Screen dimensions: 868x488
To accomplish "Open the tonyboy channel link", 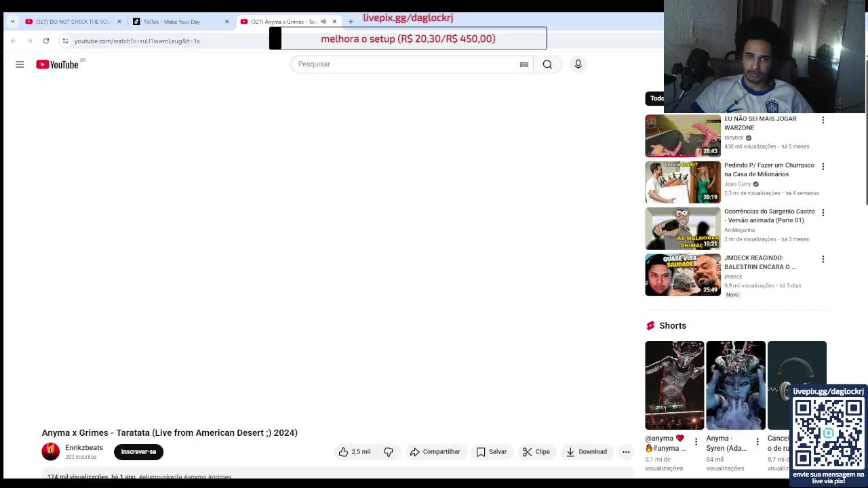I will tap(734, 138).
